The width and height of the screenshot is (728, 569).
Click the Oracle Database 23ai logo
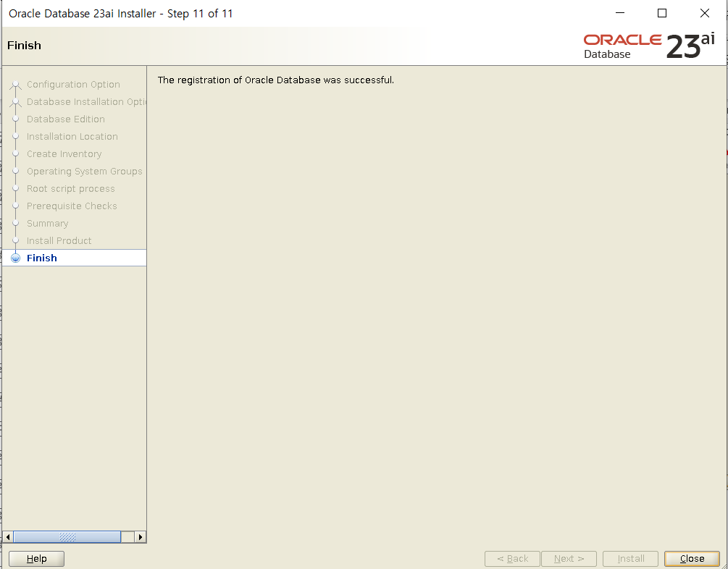(648, 46)
